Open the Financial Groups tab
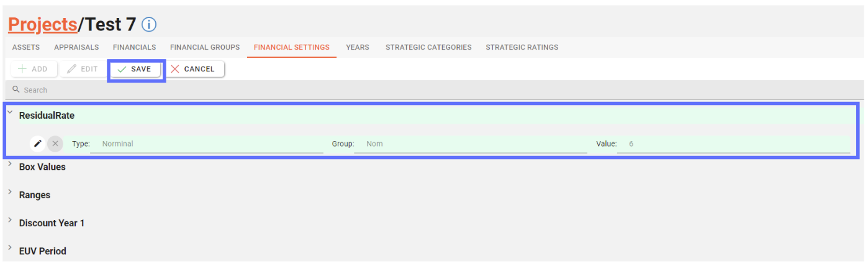The height and width of the screenshot is (266, 868). coord(205,47)
